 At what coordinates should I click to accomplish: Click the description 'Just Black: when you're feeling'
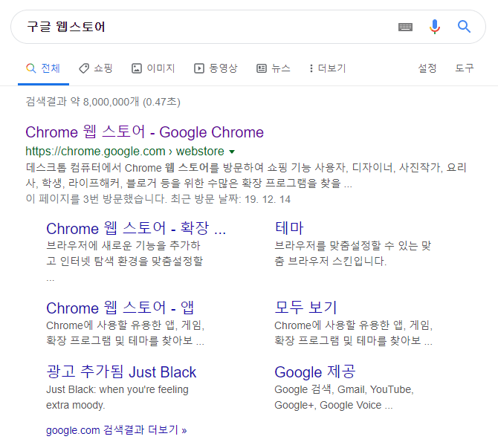coord(117,389)
